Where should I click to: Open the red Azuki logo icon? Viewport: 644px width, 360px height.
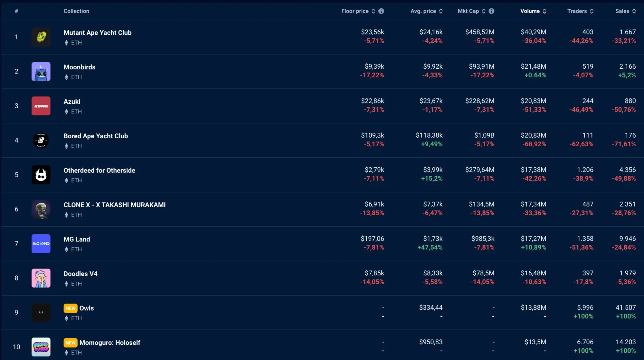tap(41, 106)
